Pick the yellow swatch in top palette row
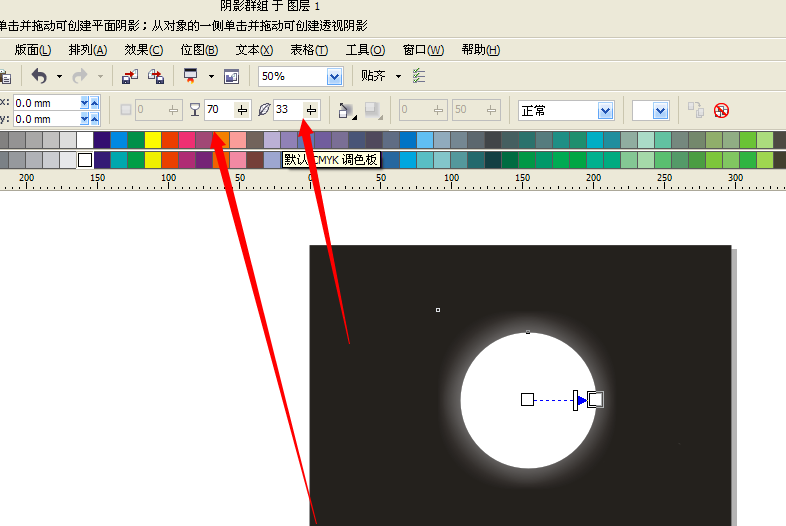786x526 pixels. 153,139
